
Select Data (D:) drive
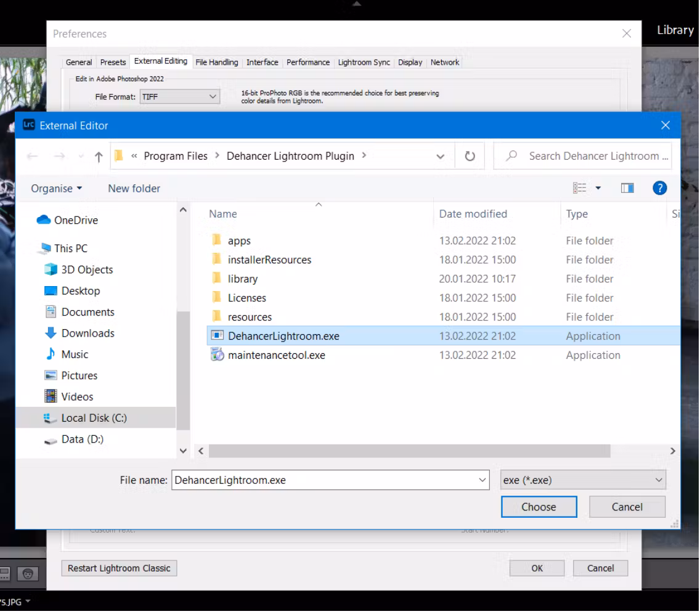(x=74, y=440)
